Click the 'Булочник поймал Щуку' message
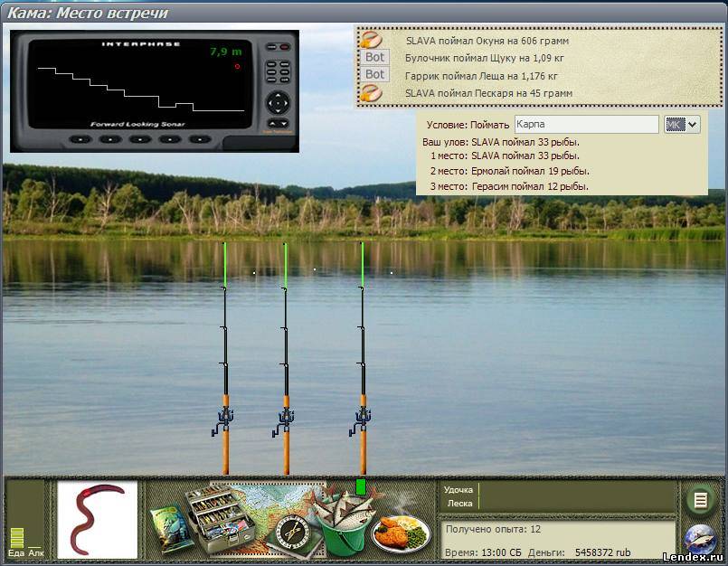This screenshot has width=728, height=566. pos(484,58)
